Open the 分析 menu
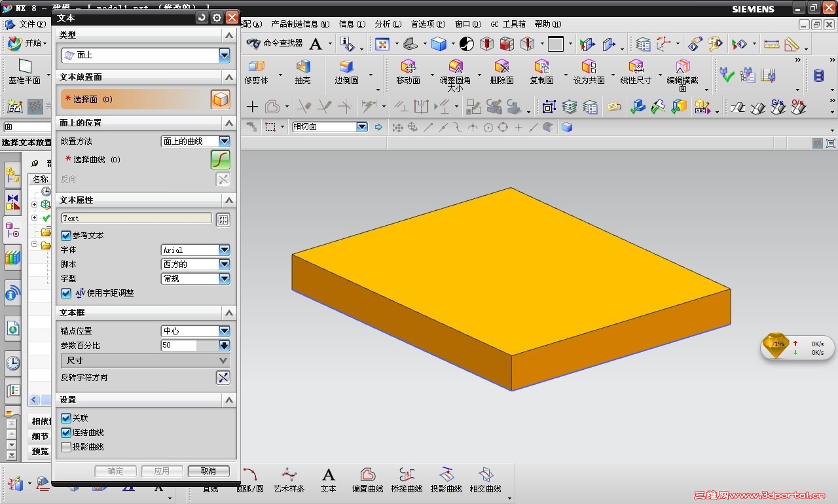Screen dimensions: 838x504 pos(388,24)
